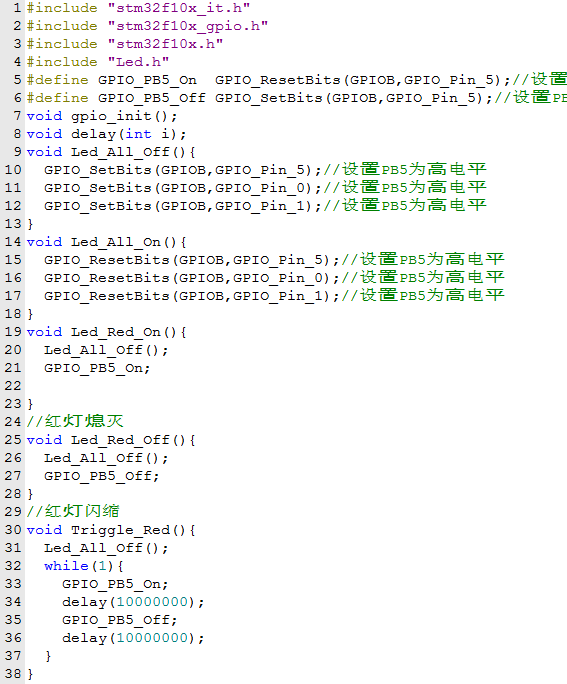Image resolution: width=567 pixels, height=684 pixels.
Task: Click the GPIO_PB5_Off macro definition name on line 6
Action: [151, 98]
